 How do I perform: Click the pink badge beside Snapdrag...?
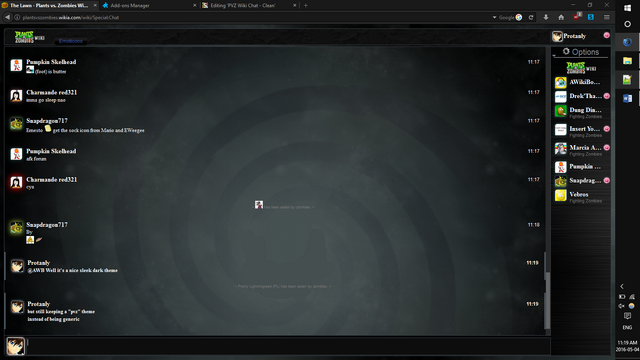(x=607, y=180)
